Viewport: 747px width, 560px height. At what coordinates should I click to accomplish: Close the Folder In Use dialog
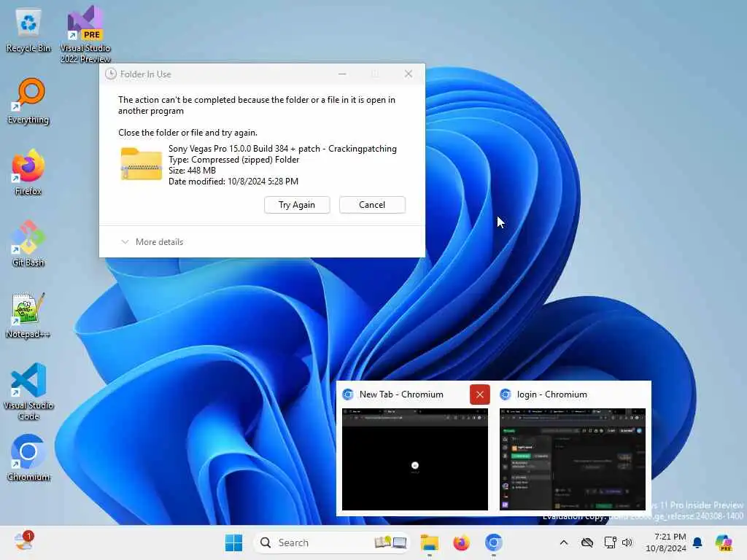409,74
